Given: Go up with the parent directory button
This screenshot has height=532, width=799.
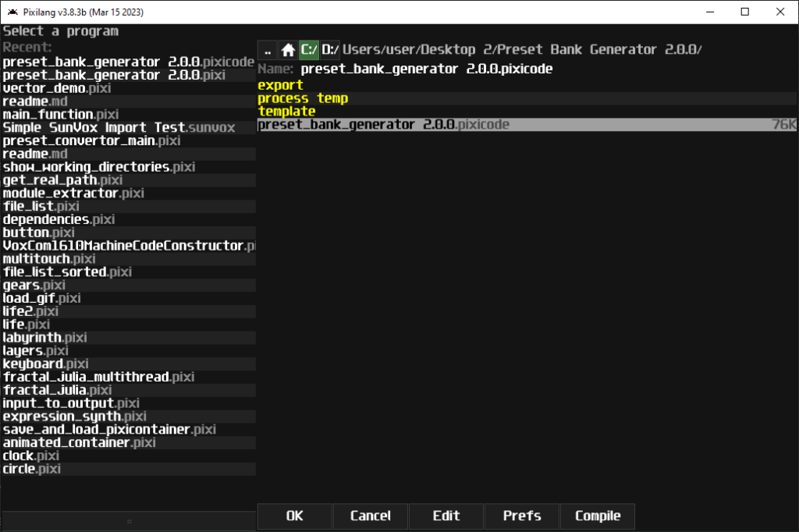Looking at the screenshot, I should tap(268, 50).
